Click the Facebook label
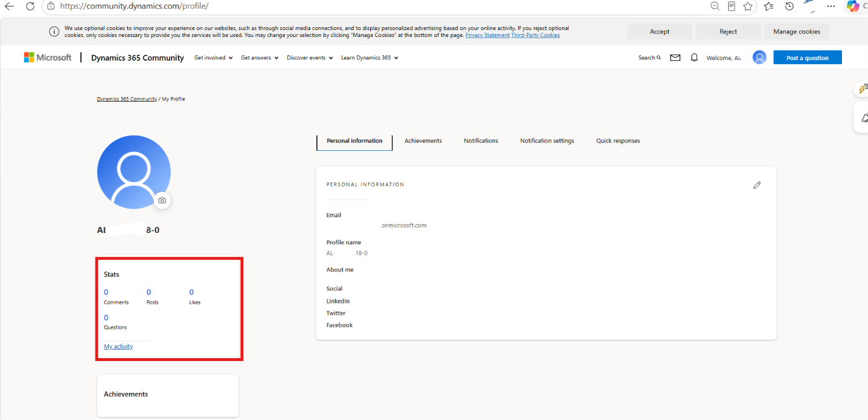 pos(339,325)
